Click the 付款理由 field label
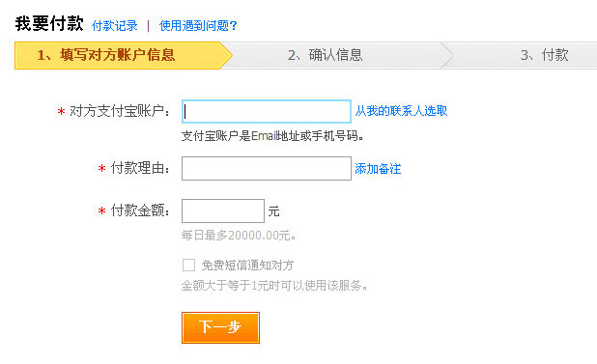Screen dimensions: 597x364 (140, 168)
